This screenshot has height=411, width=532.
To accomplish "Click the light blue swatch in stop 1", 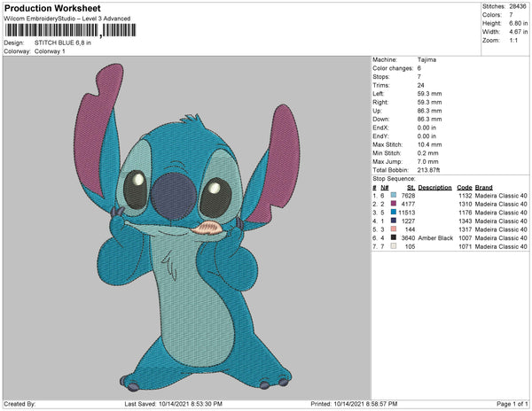I will coord(393,195).
